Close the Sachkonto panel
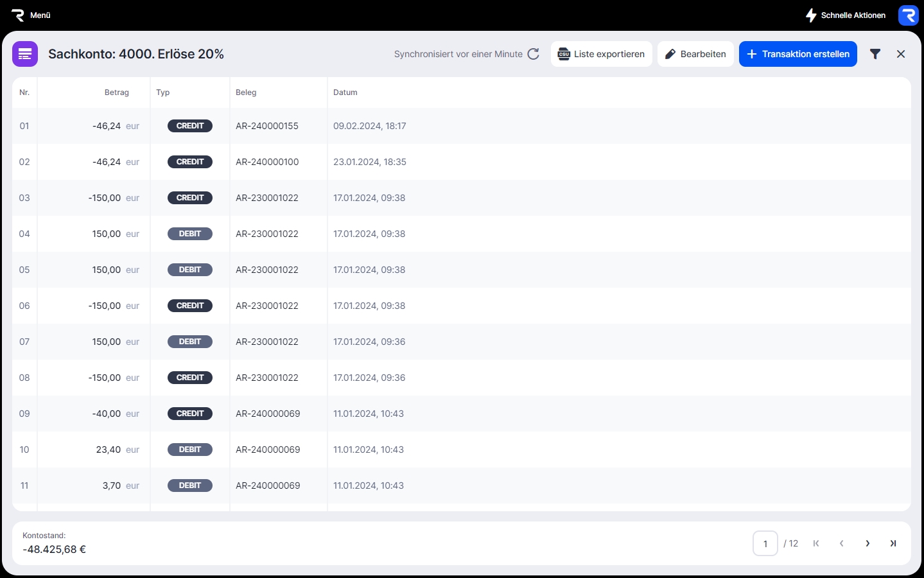 point(901,54)
